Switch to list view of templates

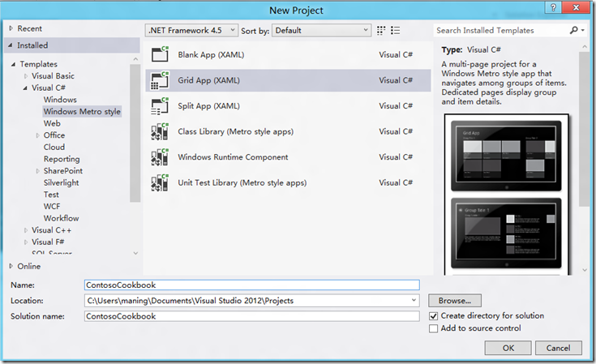tap(396, 30)
